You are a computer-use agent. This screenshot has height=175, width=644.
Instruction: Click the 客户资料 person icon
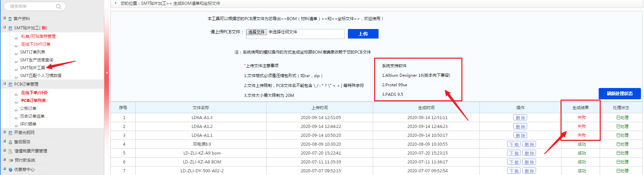click(x=10, y=19)
